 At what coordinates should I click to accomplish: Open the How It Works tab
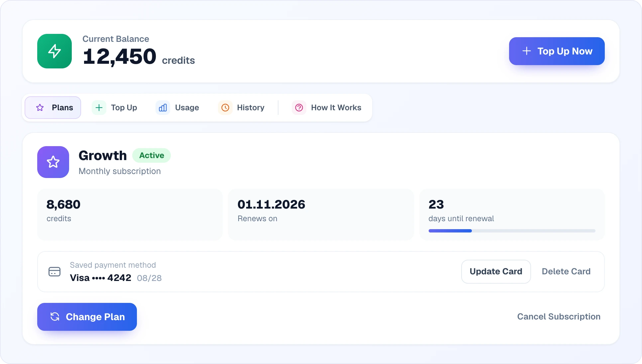coord(327,108)
